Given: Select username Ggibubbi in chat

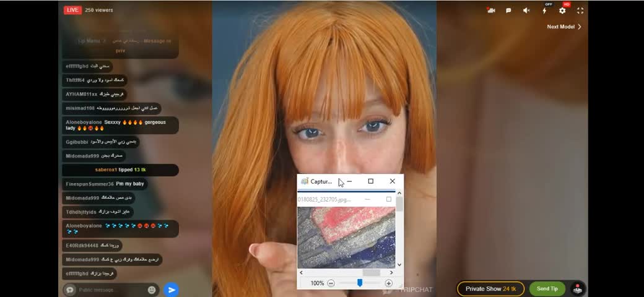Looking at the screenshot, I should pos(77,142).
